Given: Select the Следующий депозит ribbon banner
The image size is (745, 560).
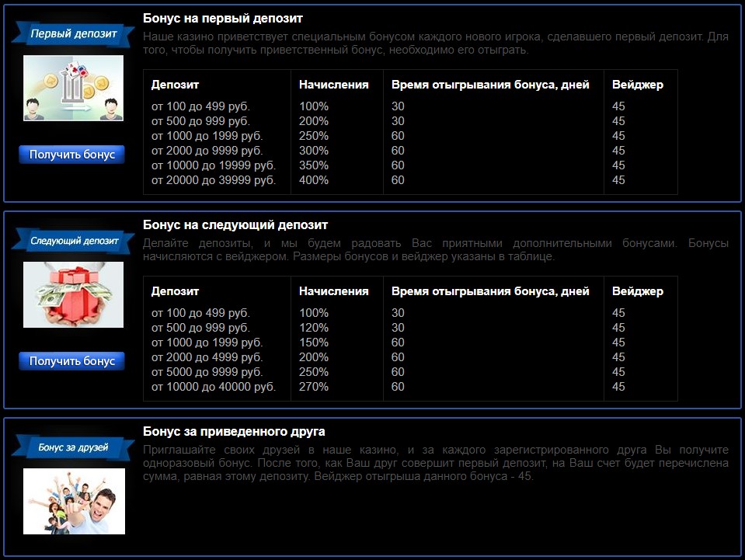Looking at the screenshot, I should pos(73,241).
